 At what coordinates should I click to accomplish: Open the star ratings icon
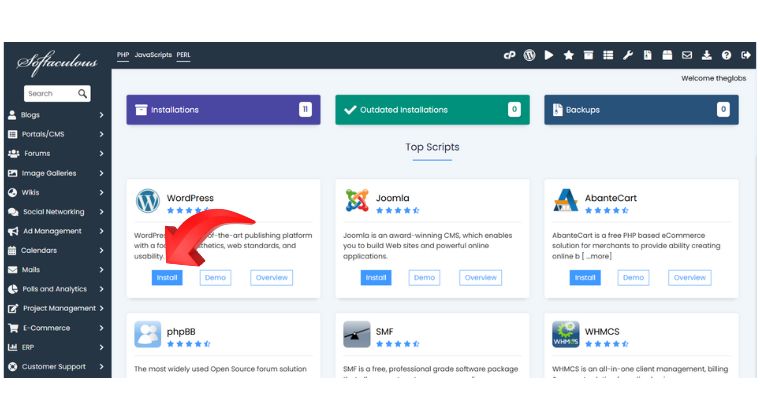[569, 55]
